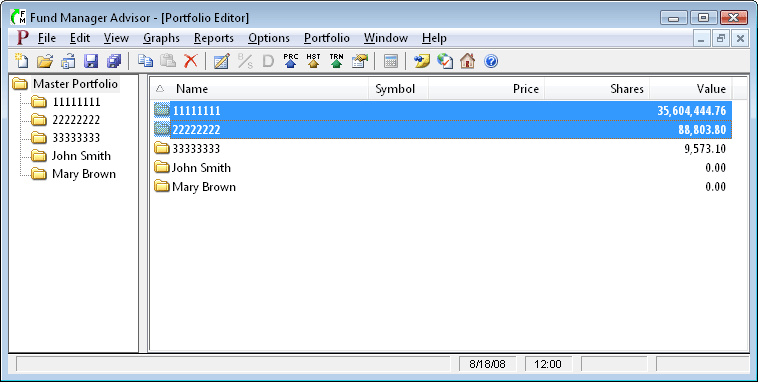Sort by the Value column header
This screenshot has height=382, width=758.
(691, 89)
